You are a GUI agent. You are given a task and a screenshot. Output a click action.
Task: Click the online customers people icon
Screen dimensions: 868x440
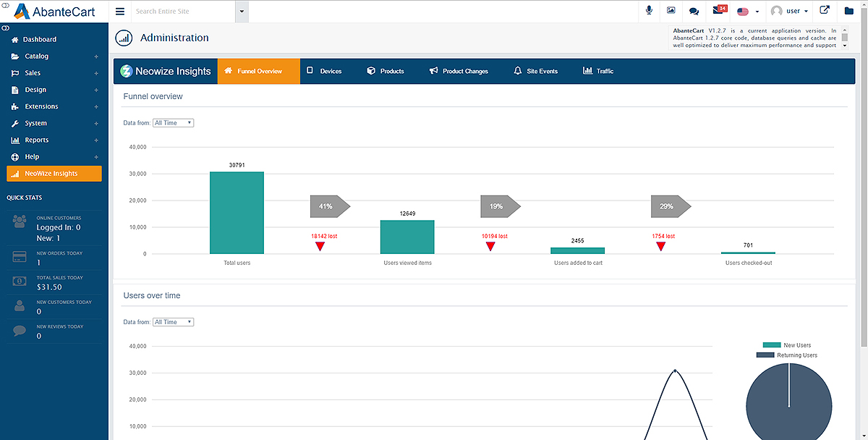point(20,222)
